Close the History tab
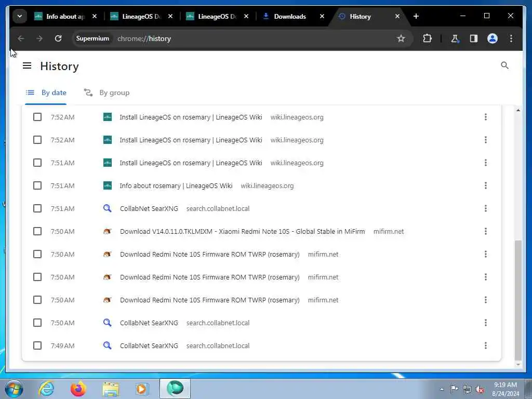Image resolution: width=532 pixels, height=399 pixels. pos(397,16)
